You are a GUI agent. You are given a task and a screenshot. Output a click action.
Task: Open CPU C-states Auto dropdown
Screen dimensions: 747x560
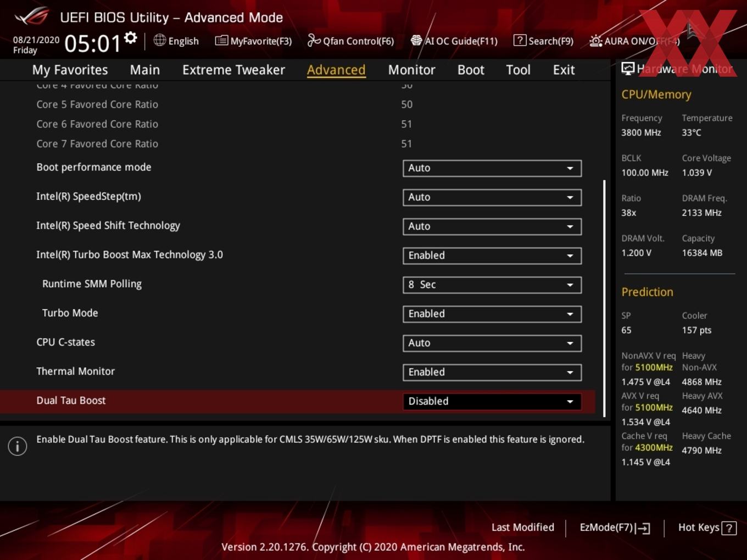click(x=492, y=343)
